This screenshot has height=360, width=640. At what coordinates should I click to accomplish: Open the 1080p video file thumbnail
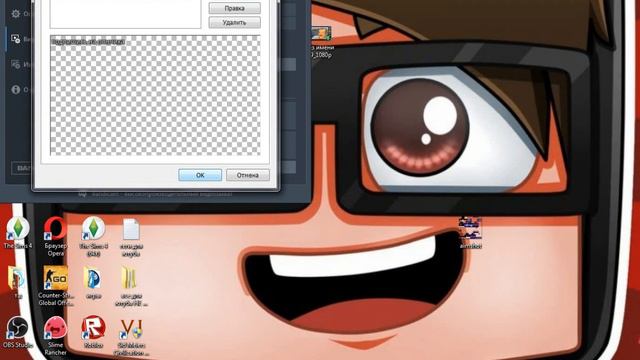[x=321, y=41]
